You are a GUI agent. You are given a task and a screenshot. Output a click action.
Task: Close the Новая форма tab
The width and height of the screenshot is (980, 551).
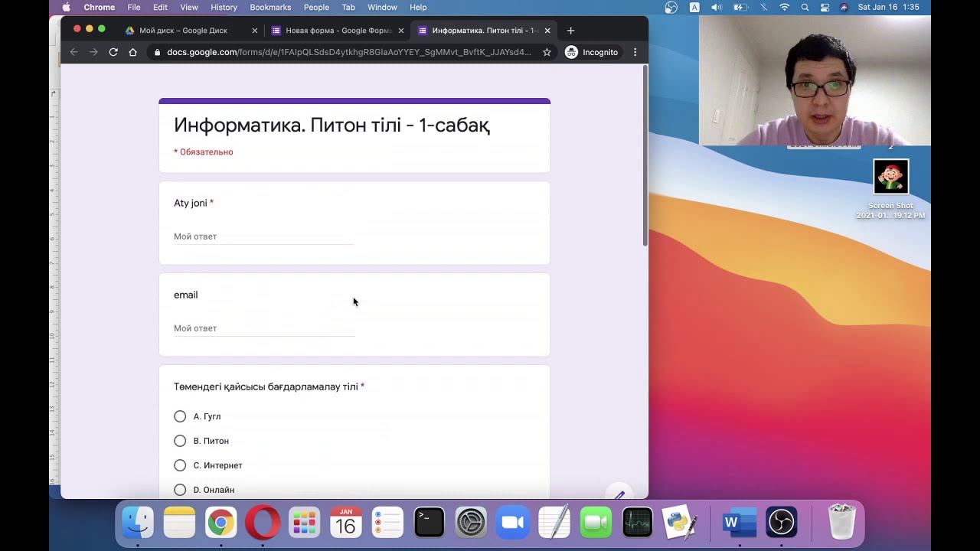[400, 31]
